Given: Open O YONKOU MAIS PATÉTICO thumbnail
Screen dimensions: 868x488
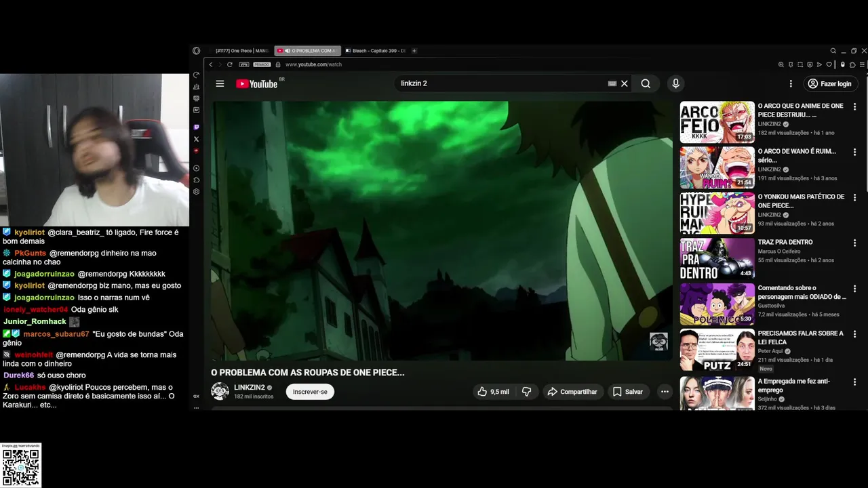Looking at the screenshot, I should [717, 213].
